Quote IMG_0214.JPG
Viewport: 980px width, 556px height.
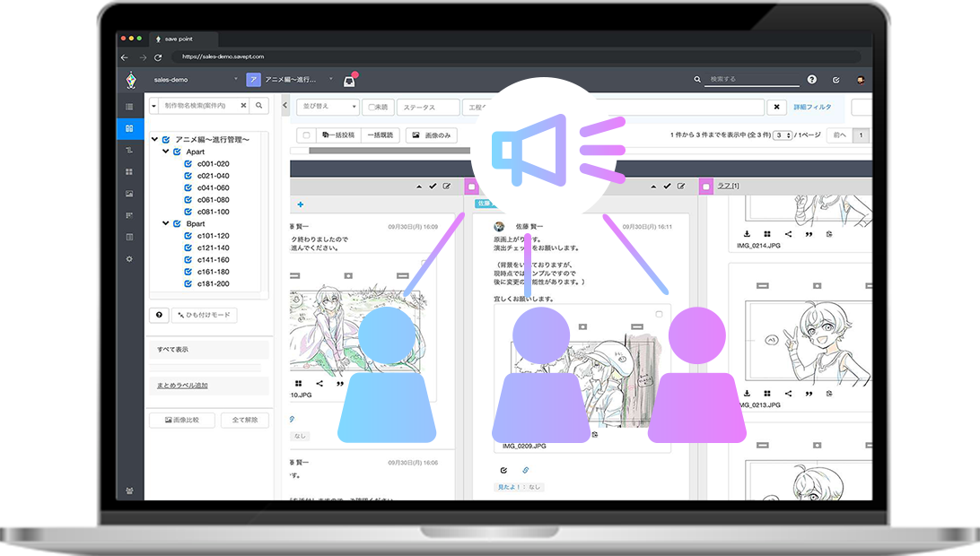pyautogui.click(x=809, y=234)
